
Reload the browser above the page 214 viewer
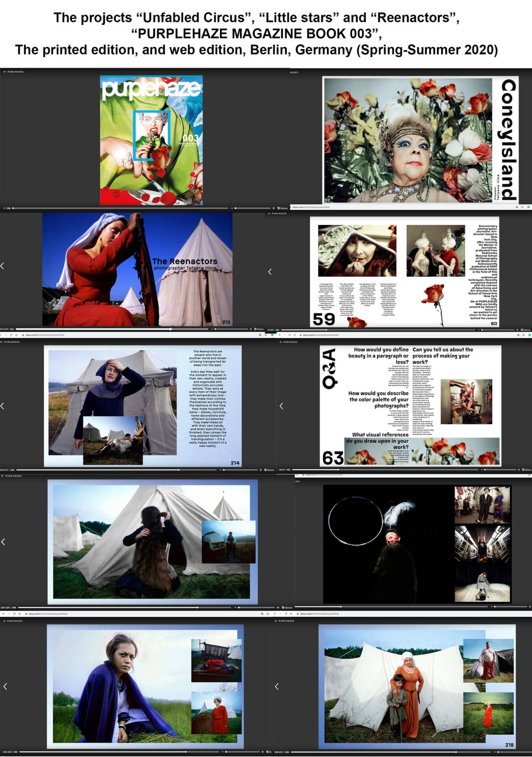pos(11,335)
